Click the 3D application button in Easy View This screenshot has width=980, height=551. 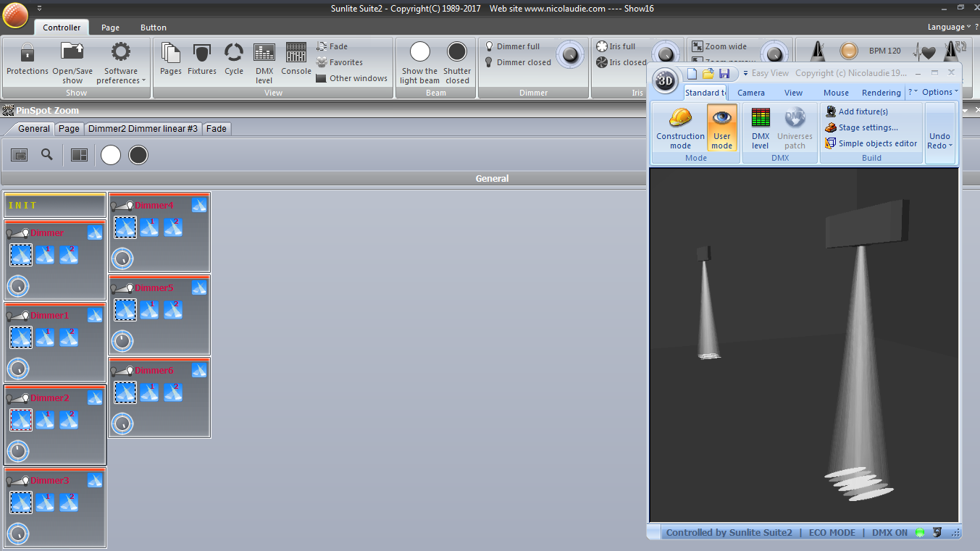pyautogui.click(x=665, y=81)
